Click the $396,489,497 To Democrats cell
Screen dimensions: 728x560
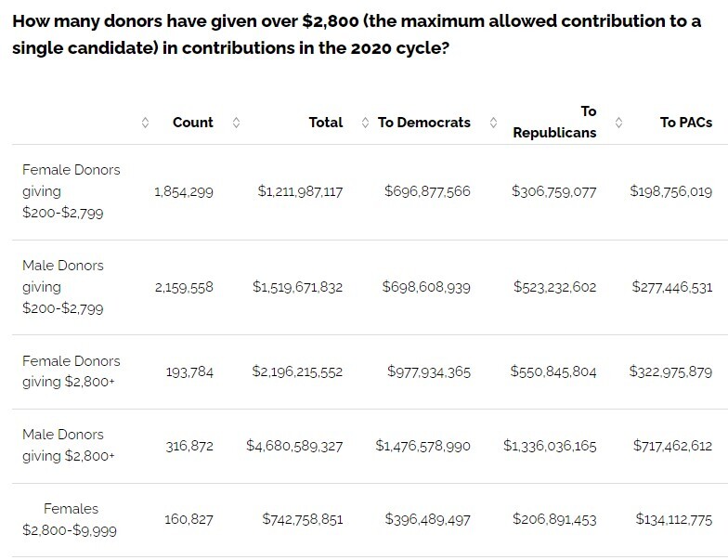click(427, 520)
